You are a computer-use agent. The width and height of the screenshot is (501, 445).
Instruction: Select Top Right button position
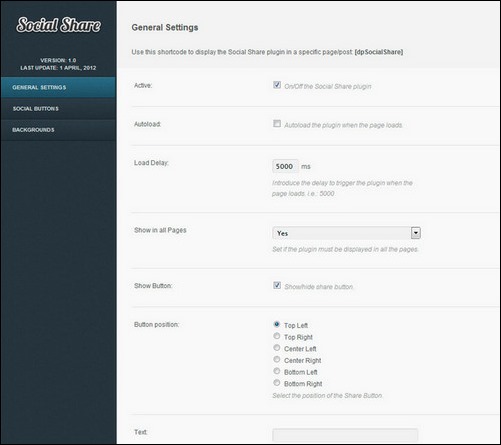tap(277, 336)
